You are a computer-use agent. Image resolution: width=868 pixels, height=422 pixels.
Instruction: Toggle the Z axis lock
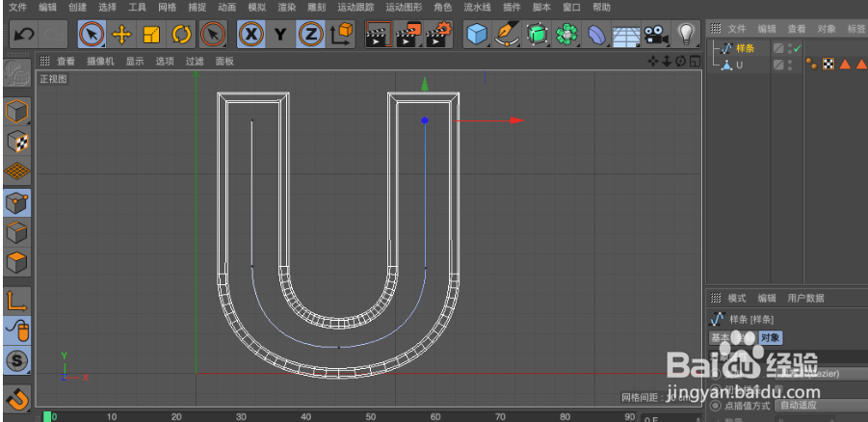tap(311, 35)
